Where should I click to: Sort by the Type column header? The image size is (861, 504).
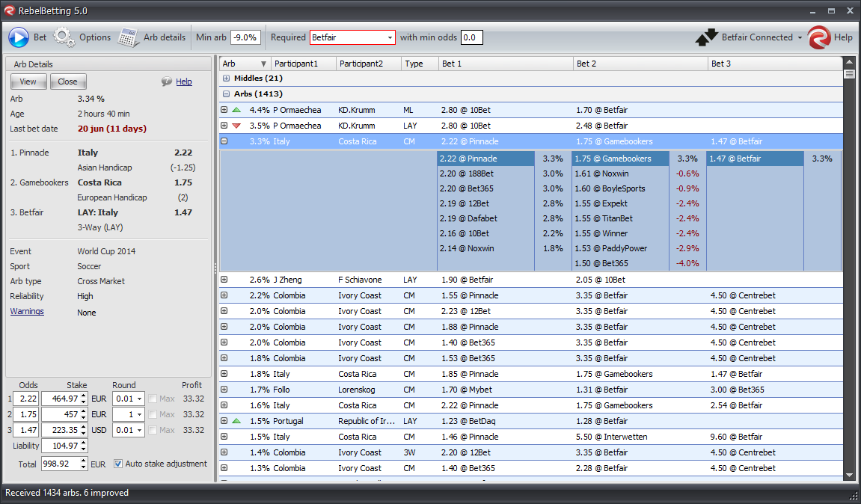click(x=414, y=64)
